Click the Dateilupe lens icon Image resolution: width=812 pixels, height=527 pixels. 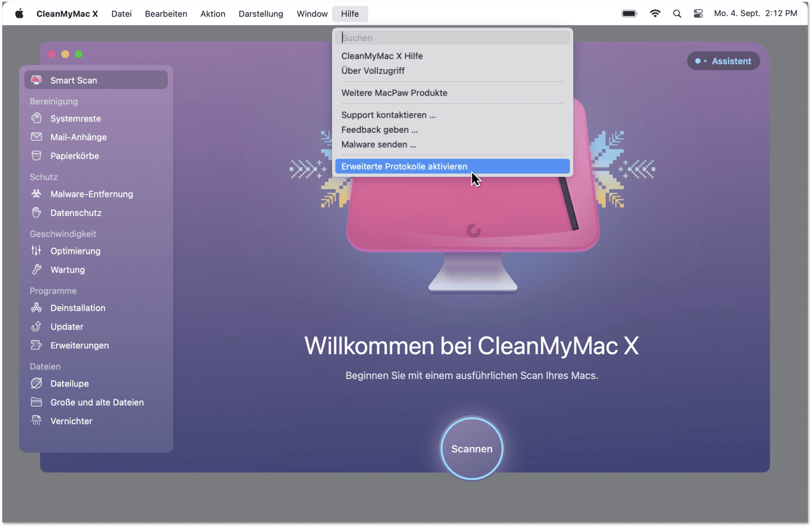[36, 383]
